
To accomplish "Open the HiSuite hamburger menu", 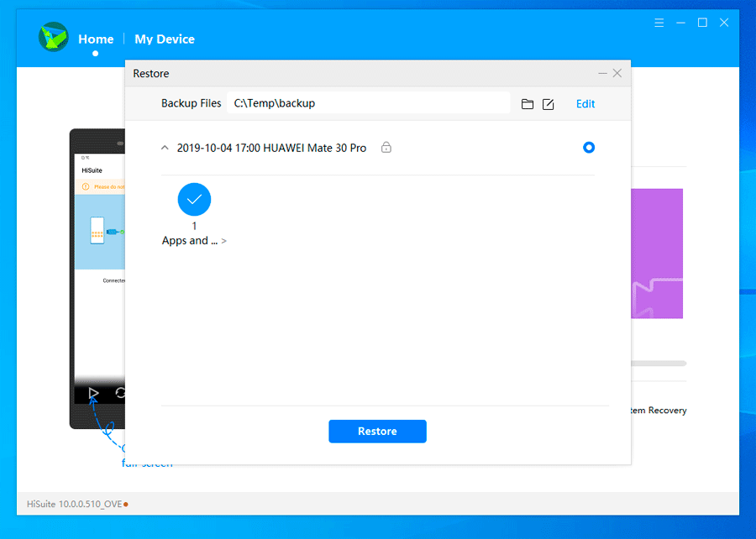I will point(659,23).
